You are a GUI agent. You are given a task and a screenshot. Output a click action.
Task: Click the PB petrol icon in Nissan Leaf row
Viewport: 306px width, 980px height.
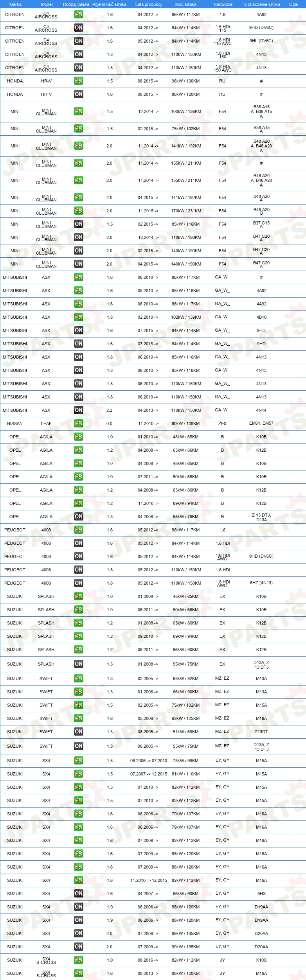tap(78, 424)
